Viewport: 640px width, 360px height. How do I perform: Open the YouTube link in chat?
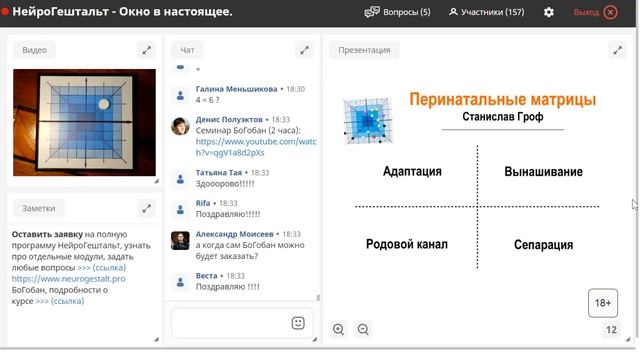tap(256, 147)
